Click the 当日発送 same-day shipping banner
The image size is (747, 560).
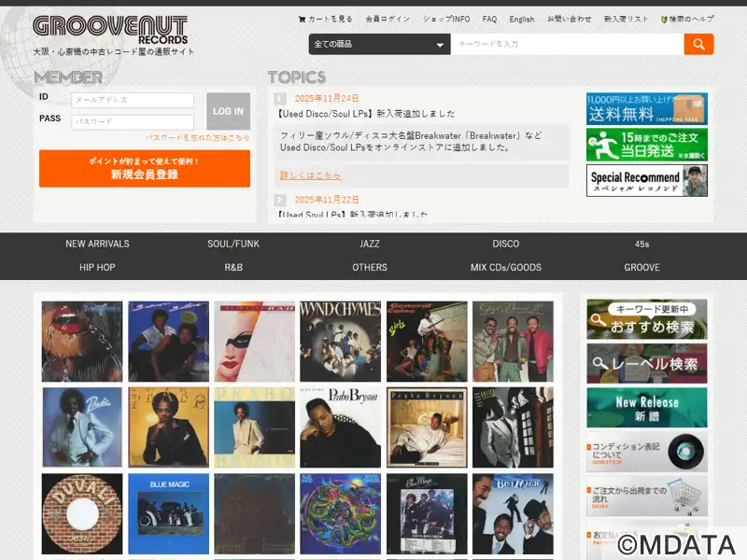pyautogui.click(x=647, y=145)
